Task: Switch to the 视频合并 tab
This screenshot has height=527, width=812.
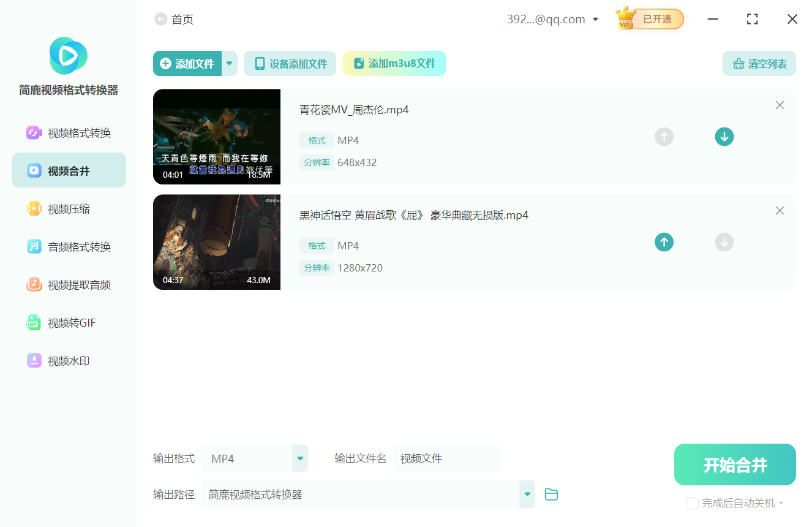Action: (69, 170)
